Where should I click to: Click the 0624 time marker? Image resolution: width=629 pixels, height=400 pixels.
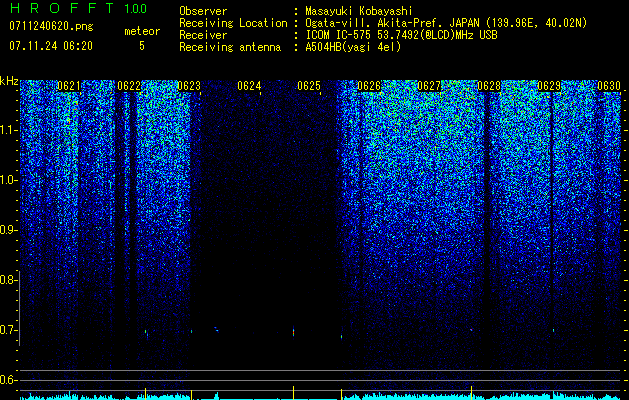click(x=249, y=86)
